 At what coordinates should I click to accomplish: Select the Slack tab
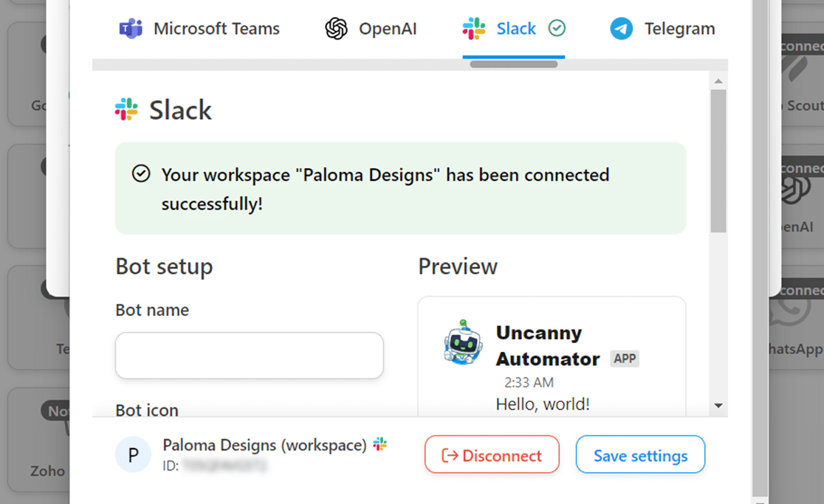point(513,29)
